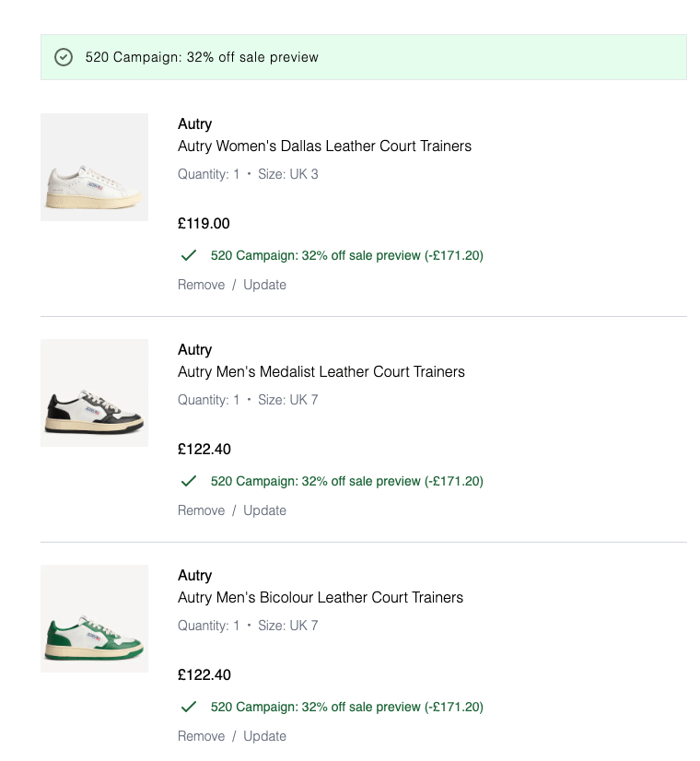
Task: Update the Men's Bicolour Leather Court Trainers
Action: click(265, 736)
